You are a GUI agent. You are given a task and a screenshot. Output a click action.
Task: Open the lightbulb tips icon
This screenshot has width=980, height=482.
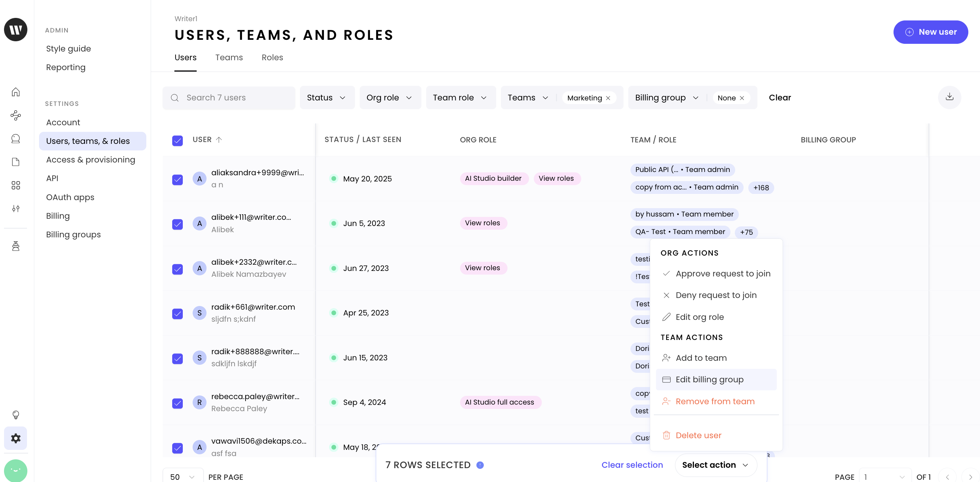16,414
